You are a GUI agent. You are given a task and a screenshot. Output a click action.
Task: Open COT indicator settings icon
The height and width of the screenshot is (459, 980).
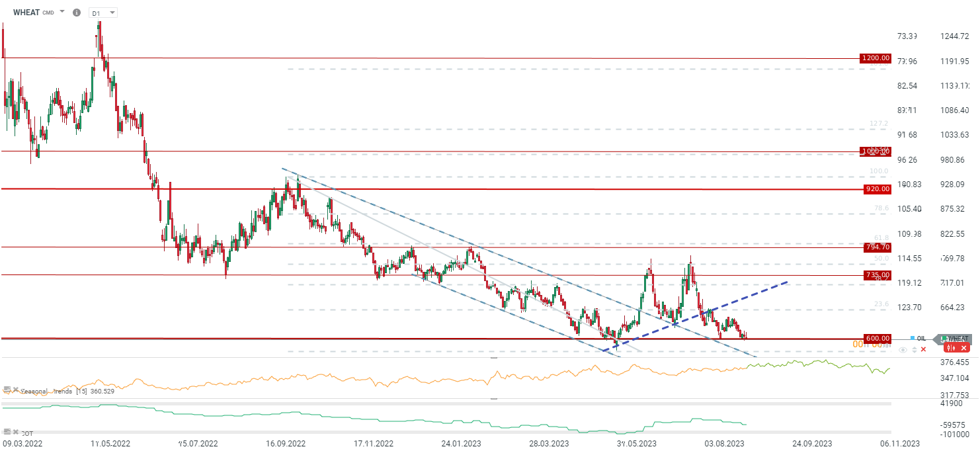tap(7, 431)
